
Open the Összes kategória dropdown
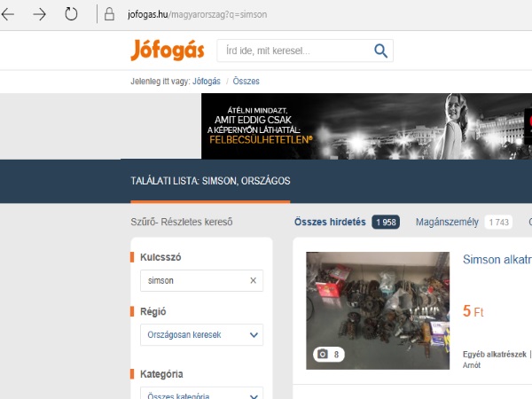tap(201, 393)
